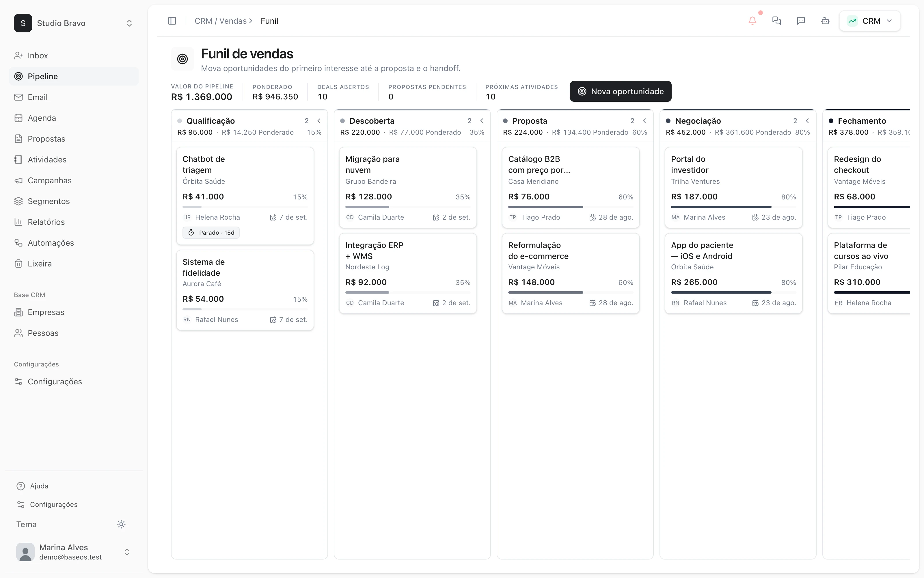924x578 pixels.
Task: Click the Parado · 15d badge
Action: [211, 233]
